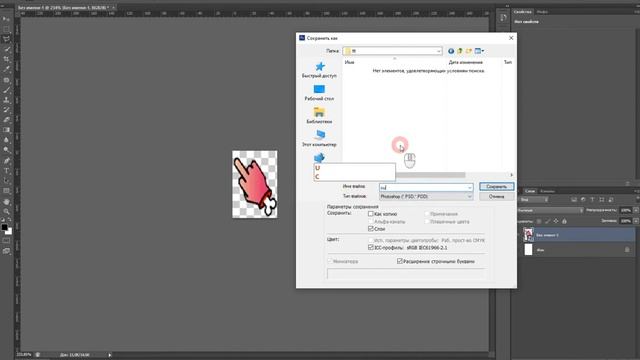Lock image pixels brush icon

(547, 221)
